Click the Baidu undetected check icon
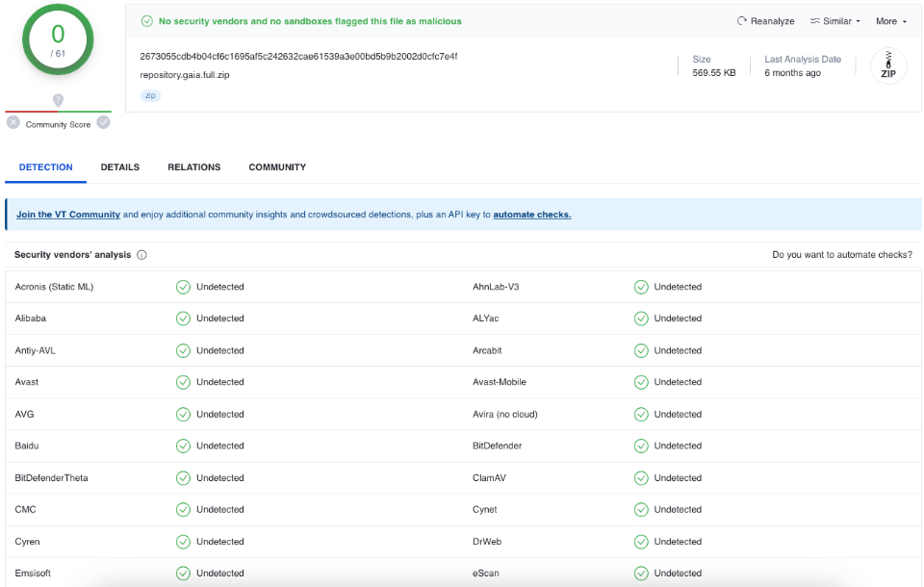Viewport: 924px width, 587px height. 183,447
